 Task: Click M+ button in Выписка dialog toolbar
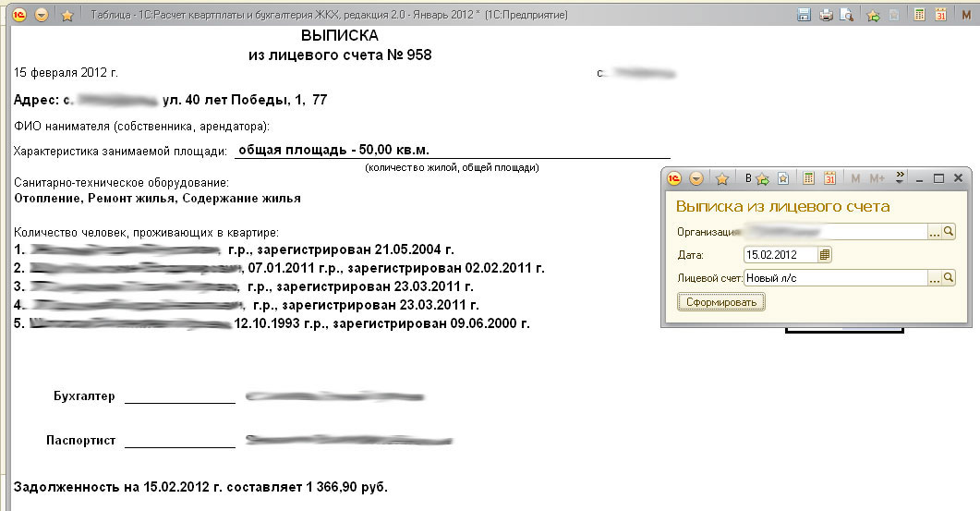coord(877,179)
